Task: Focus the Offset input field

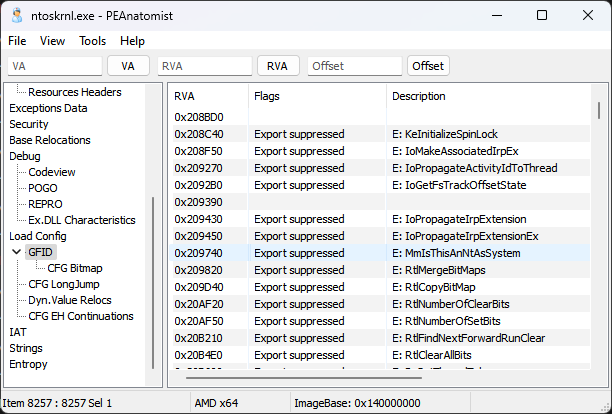Action: tap(354, 66)
